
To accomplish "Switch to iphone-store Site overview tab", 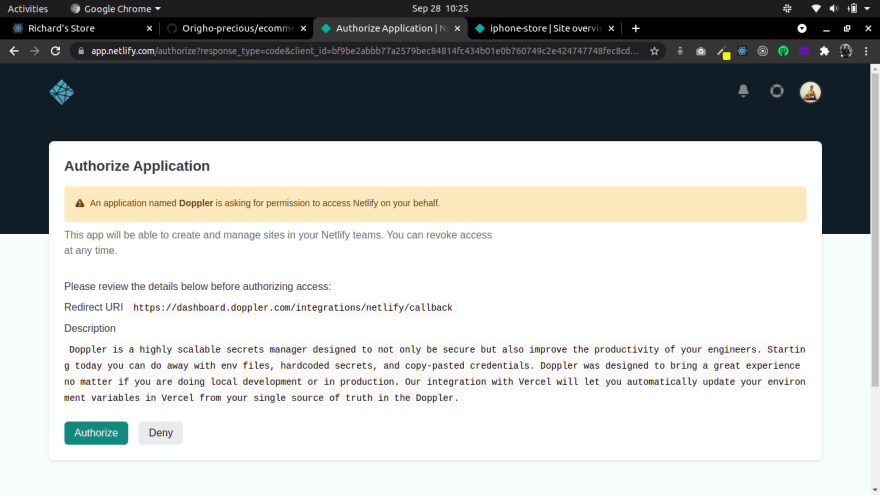I will point(544,28).
